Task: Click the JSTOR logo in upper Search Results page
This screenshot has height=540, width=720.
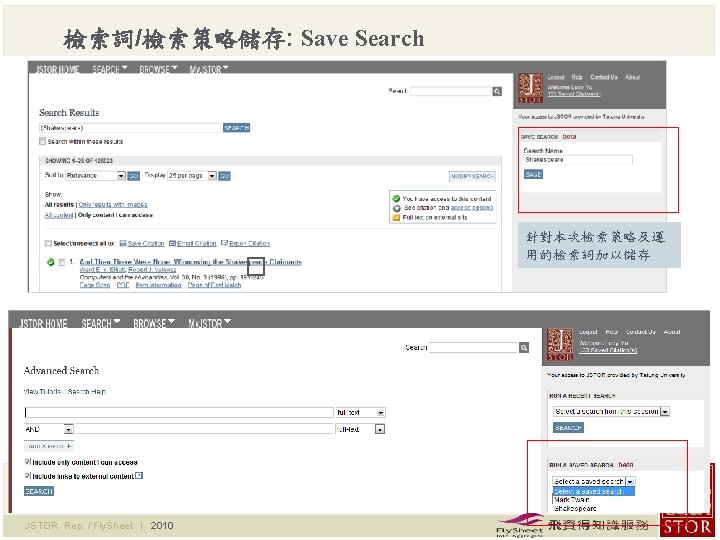Action: click(x=530, y=88)
